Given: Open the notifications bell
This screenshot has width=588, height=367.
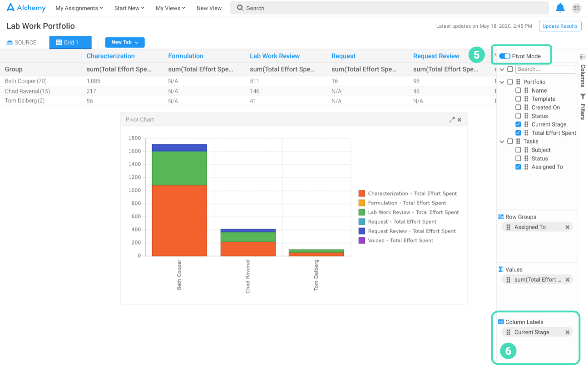Looking at the screenshot, I should 560,8.
